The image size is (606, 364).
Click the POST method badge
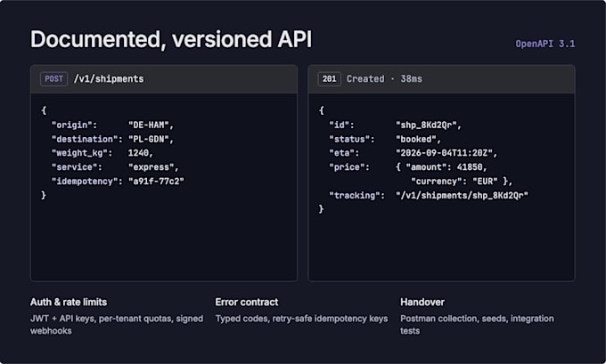(x=53, y=79)
